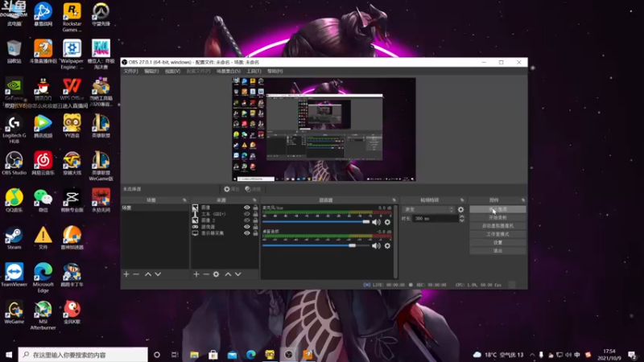The width and height of the screenshot is (644, 362).
Task: Remove the selected scene with the minus icon
Action: [x=136, y=274]
